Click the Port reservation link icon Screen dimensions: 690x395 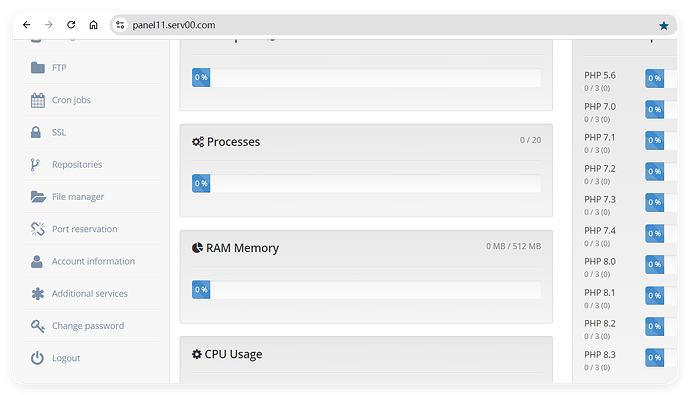pos(38,229)
